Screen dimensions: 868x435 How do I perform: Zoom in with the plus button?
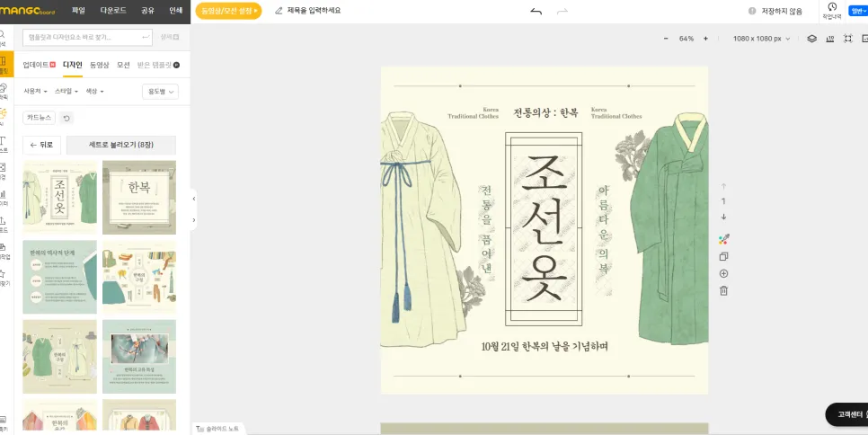coord(705,39)
